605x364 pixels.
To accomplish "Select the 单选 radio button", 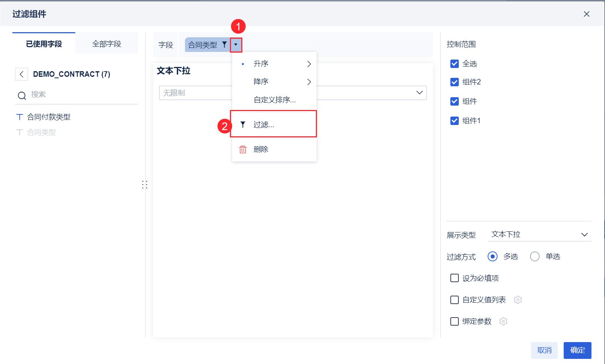I will point(534,257).
